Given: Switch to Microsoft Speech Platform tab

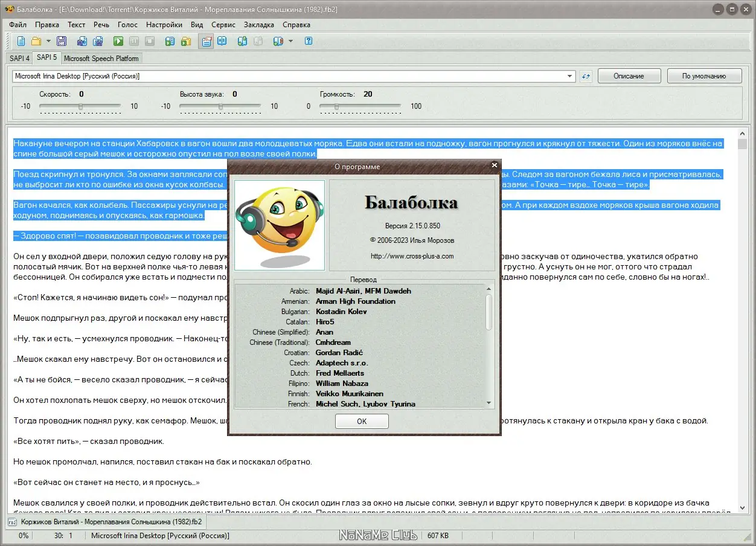Looking at the screenshot, I should coord(101,59).
